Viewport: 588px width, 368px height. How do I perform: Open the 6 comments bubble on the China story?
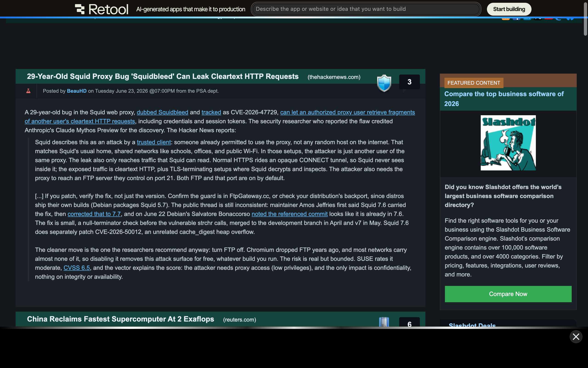[409, 322]
